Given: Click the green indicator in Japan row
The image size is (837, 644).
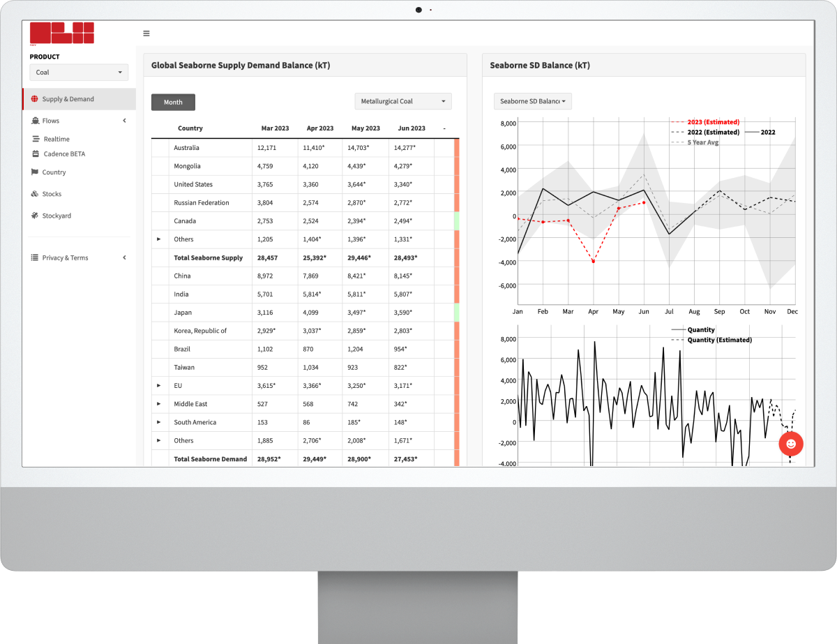Looking at the screenshot, I should tap(457, 313).
